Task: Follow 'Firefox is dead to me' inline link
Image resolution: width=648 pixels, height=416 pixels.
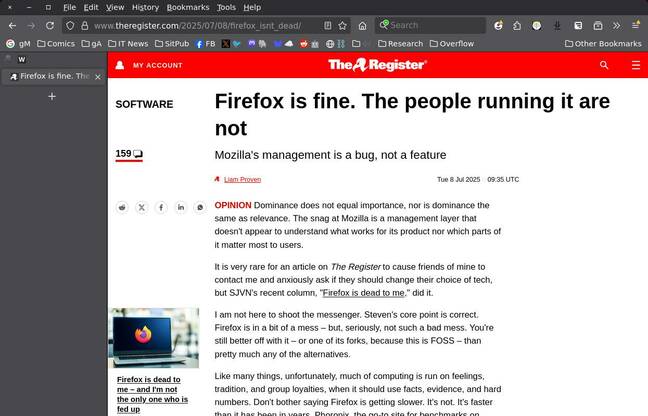Action: point(363,293)
